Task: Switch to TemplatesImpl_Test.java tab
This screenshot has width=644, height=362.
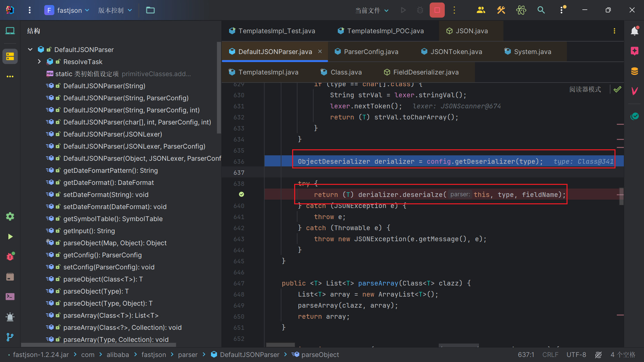Action: pos(272,31)
